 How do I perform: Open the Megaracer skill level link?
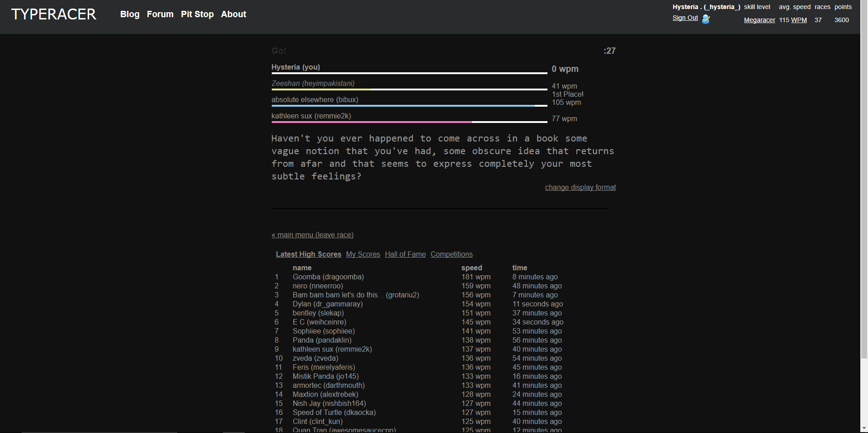point(759,20)
